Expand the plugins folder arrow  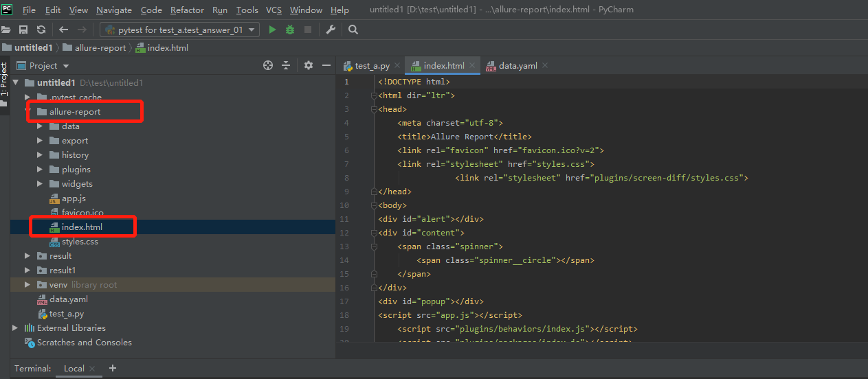point(40,170)
